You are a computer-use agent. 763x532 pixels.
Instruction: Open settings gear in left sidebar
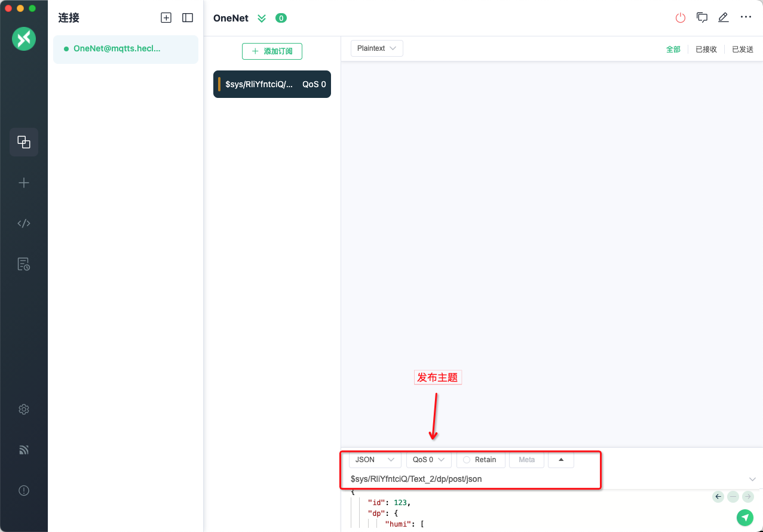pos(24,410)
